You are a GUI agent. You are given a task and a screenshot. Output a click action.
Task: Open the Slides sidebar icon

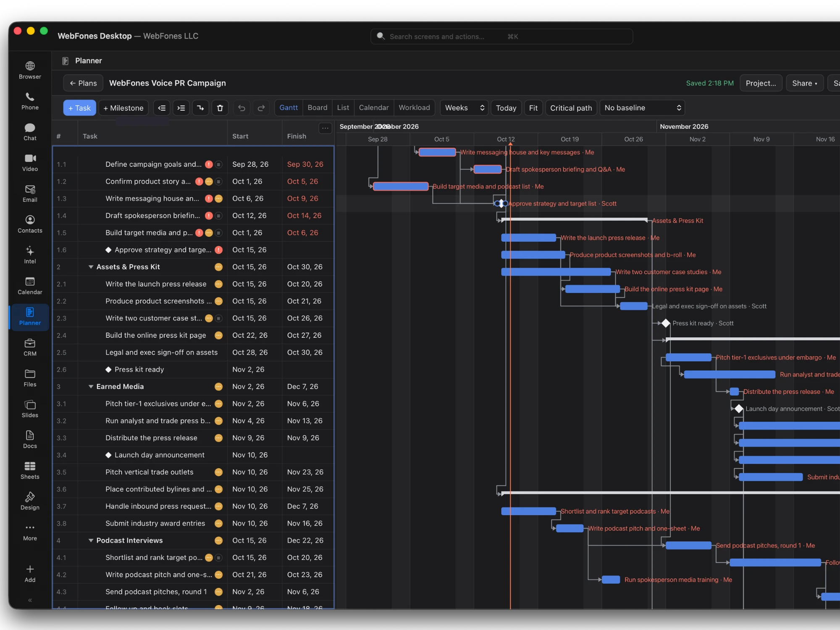point(30,409)
